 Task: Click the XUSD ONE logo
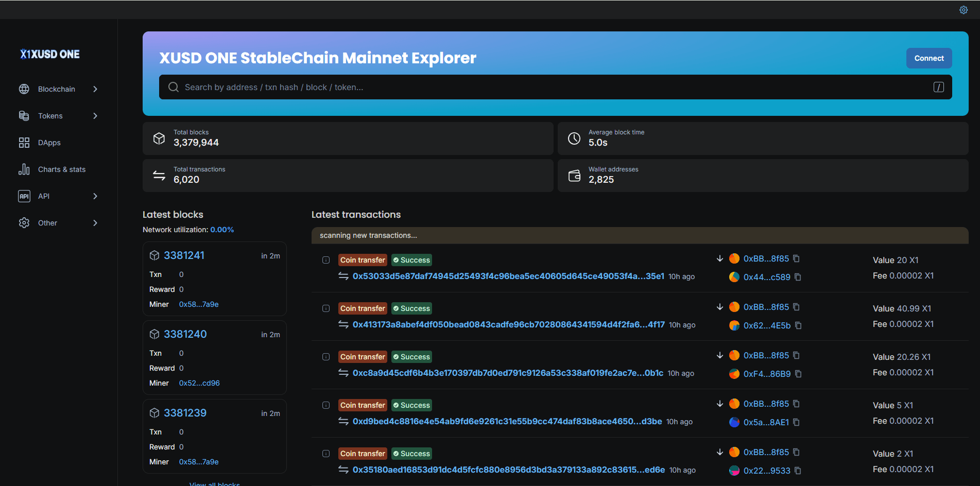click(x=49, y=54)
